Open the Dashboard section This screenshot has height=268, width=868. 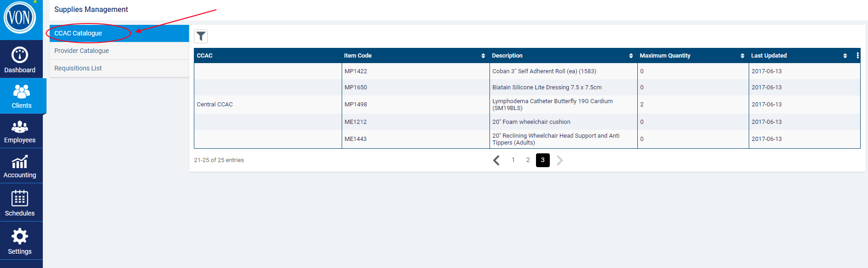[x=20, y=60]
